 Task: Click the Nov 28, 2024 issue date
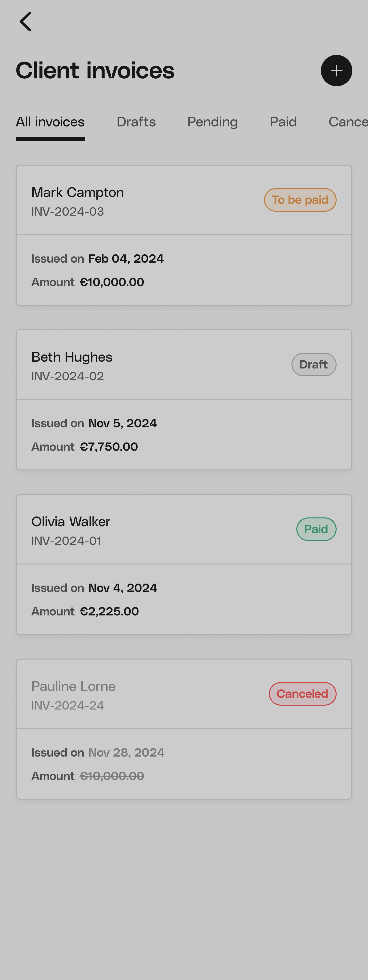[126, 753]
